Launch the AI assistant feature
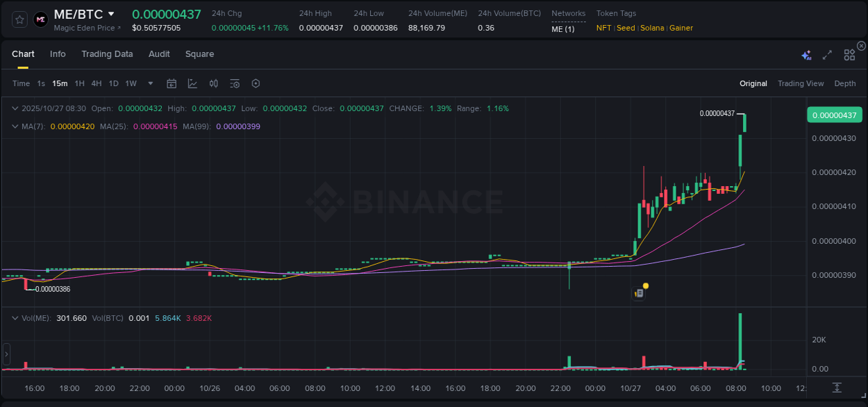Viewport: 868px width, 407px height. (806, 54)
